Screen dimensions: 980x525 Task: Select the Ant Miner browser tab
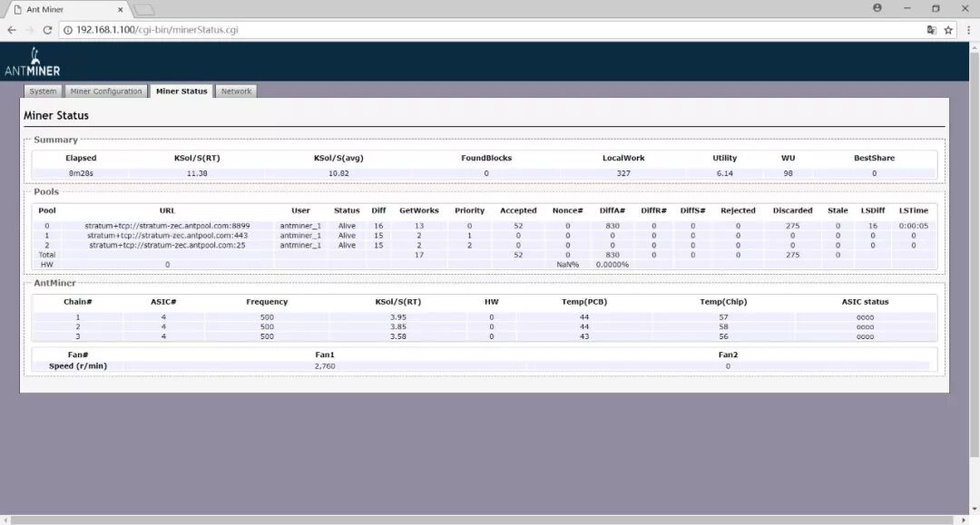tap(65, 9)
